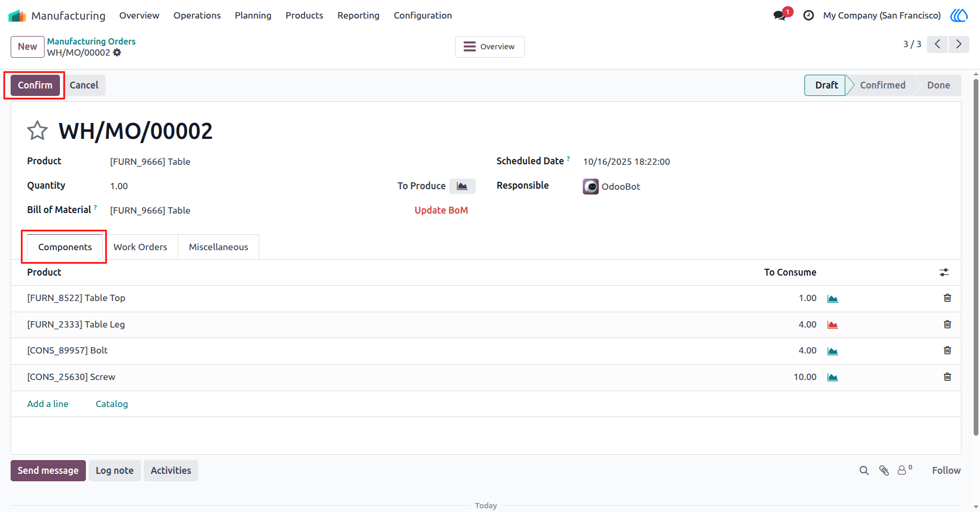Open the activities clock icon
Image resolution: width=980 pixels, height=512 pixels.
(x=809, y=15)
